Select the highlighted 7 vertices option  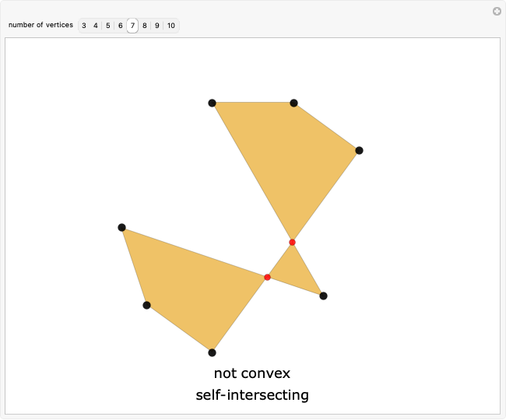pyautogui.click(x=132, y=26)
